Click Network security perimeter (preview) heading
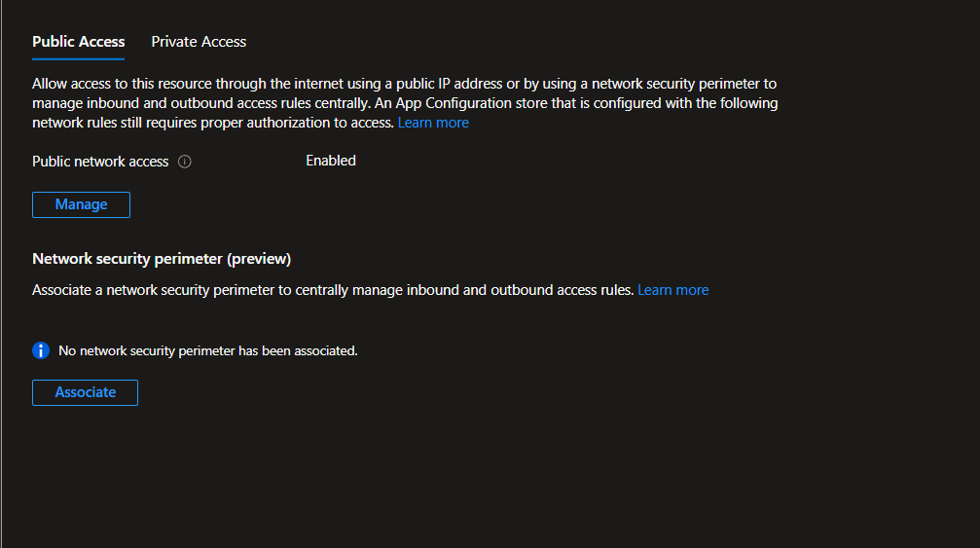 tap(162, 259)
